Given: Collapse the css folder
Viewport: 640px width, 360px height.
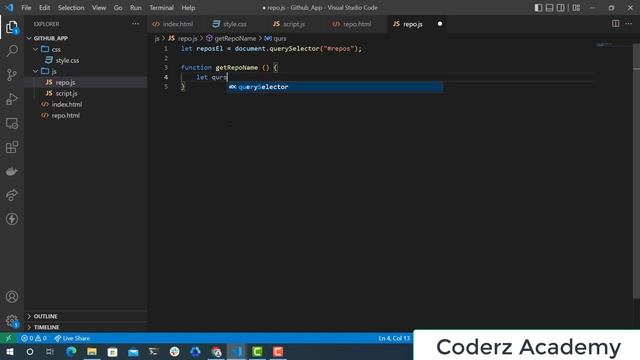Looking at the screenshot, I should pyautogui.click(x=56, y=49).
